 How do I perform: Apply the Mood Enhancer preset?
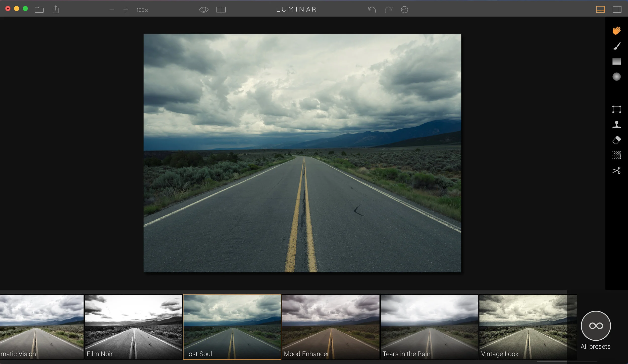330,327
